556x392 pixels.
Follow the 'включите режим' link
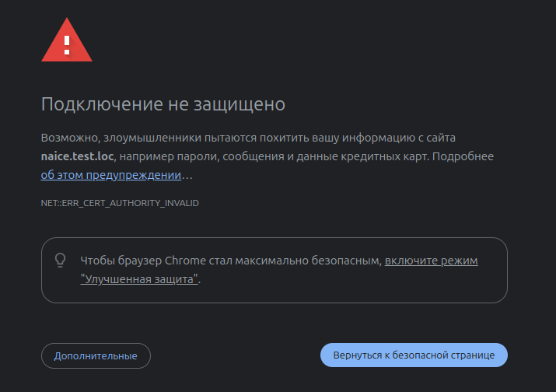[x=431, y=261]
